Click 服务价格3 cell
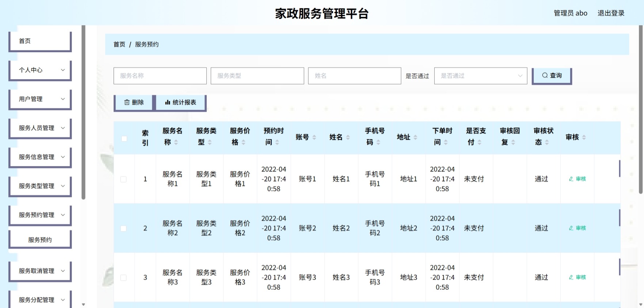The width and height of the screenshot is (644, 308). (x=240, y=277)
